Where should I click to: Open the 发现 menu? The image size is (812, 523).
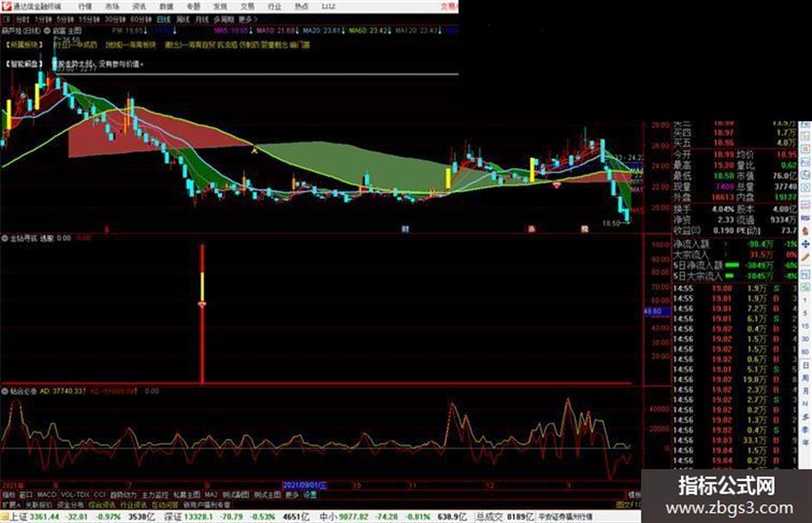(220, 6)
